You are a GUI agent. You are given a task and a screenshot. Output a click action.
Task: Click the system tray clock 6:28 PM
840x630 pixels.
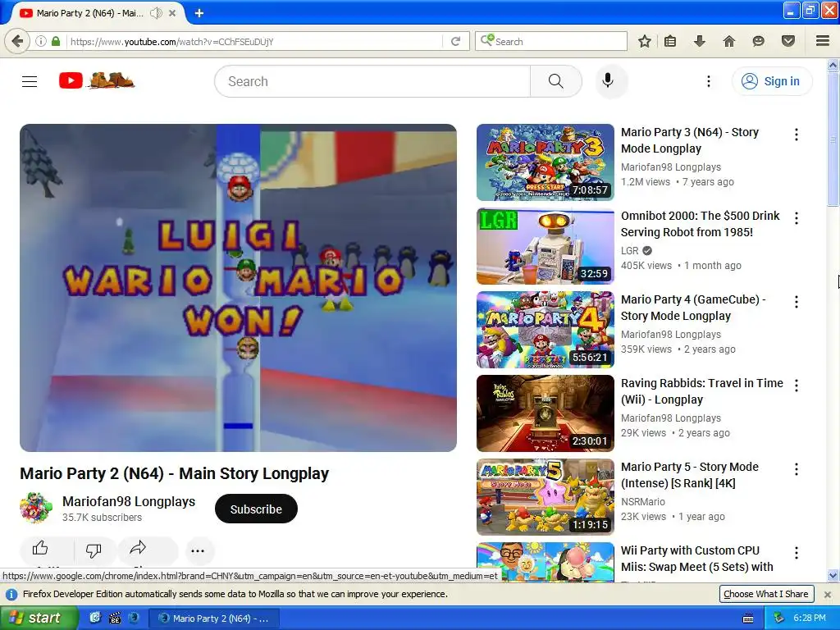810,618
